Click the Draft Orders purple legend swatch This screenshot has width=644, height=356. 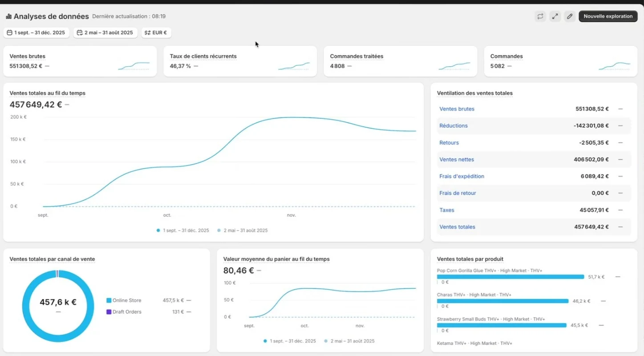(109, 312)
